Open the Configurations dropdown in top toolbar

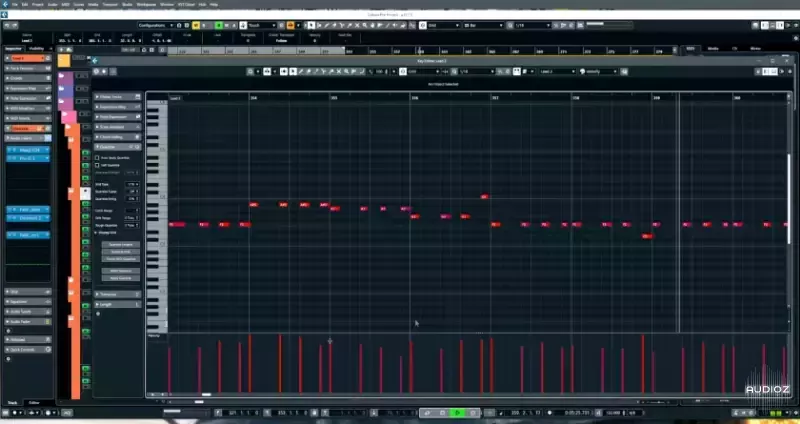(157, 25)
